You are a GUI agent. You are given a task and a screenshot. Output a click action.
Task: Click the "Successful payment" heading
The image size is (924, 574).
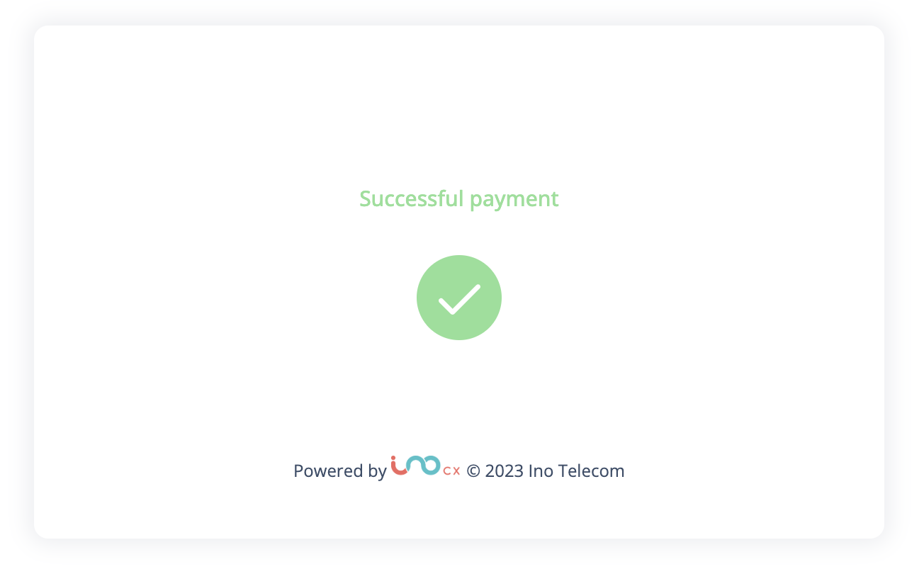459,198
